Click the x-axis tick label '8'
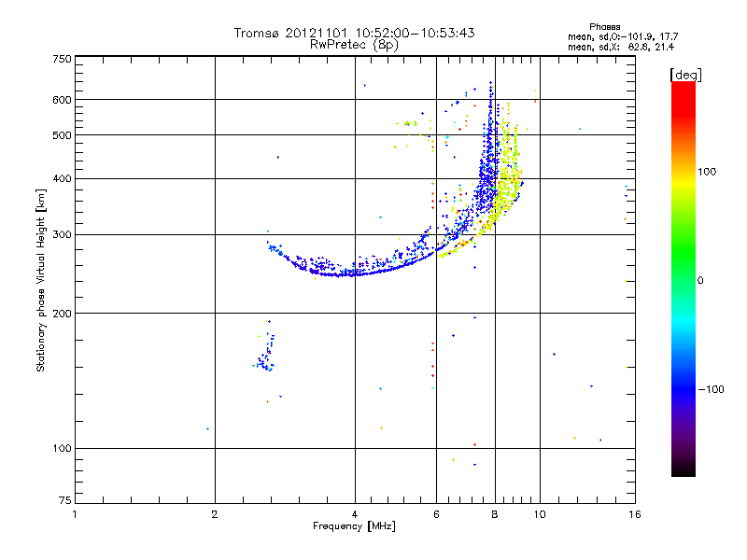747x560 pixels. click(x=495, y=514)
